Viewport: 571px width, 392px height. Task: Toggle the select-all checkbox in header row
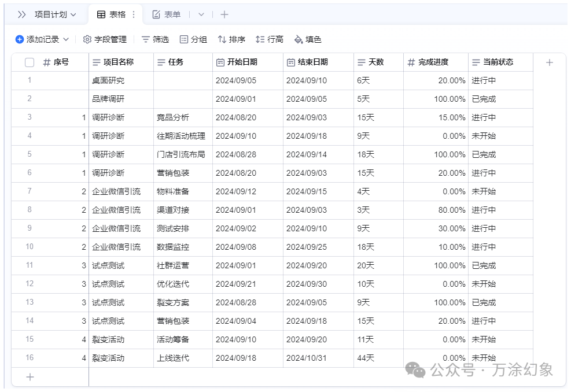tap(29, 62)
